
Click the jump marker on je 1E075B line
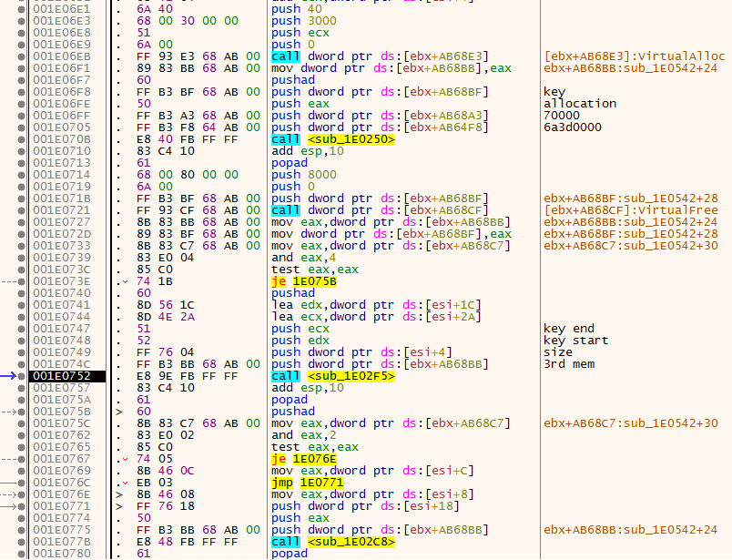coord(125,281)
